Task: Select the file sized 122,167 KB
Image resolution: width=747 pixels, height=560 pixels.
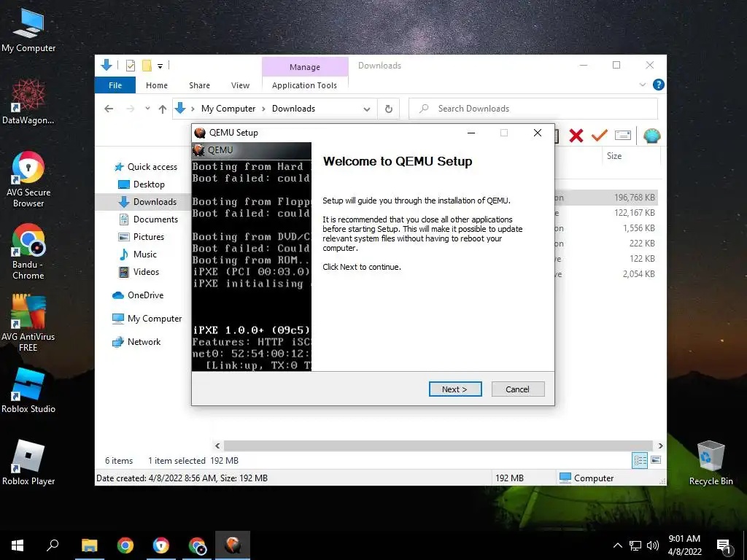Action: [606, 213]
